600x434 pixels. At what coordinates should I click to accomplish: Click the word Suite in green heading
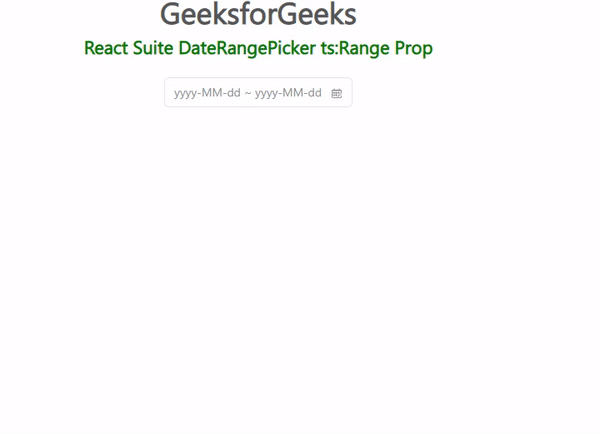(153, 48)
